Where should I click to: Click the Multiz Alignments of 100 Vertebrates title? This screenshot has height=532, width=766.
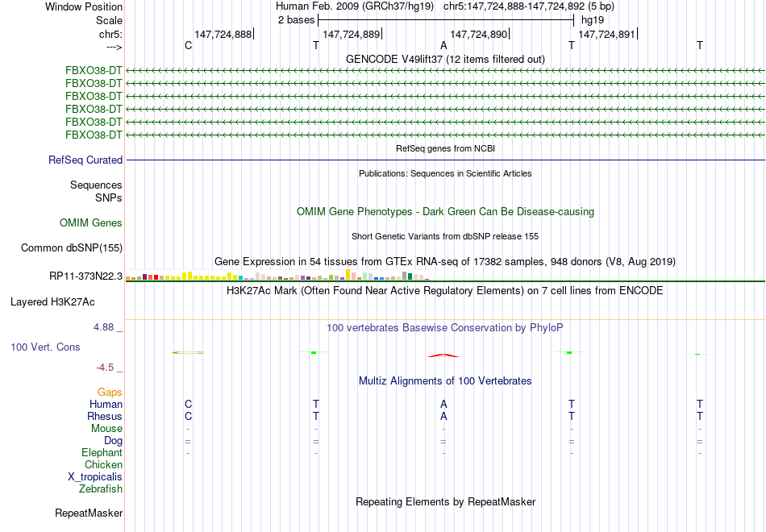click(x=445, y=381)
